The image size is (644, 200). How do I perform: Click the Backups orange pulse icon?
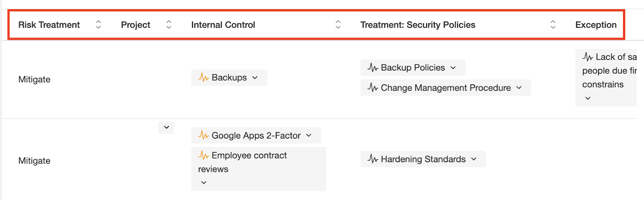(203, 78)
